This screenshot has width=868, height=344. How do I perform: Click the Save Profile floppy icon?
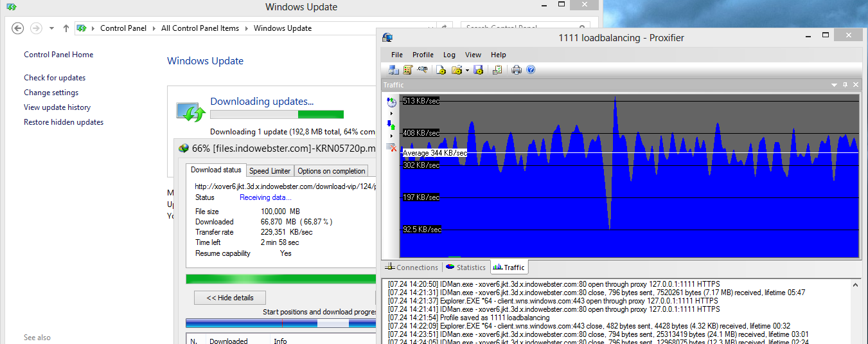coord(478,69)
